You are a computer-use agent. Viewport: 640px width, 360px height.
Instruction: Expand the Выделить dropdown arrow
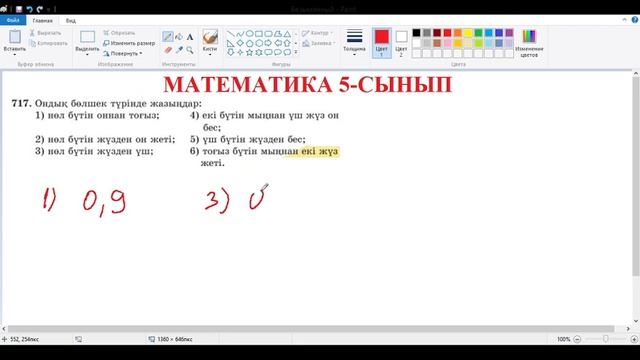87,55
